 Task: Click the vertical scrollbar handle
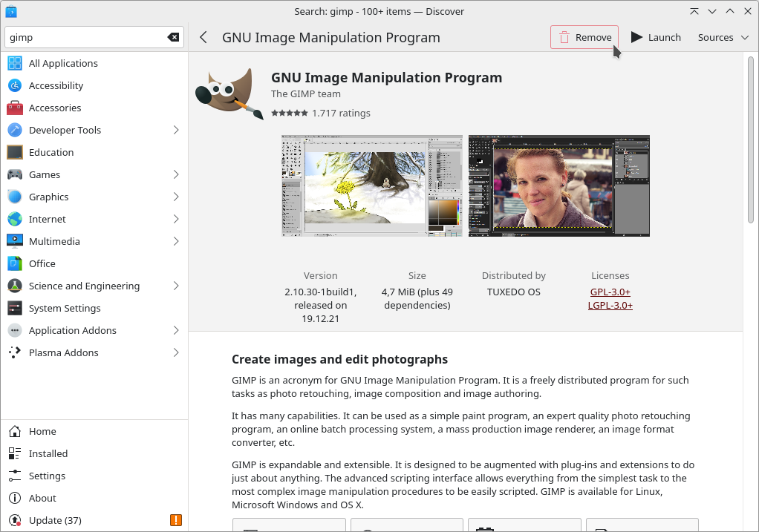click(751, 140)
